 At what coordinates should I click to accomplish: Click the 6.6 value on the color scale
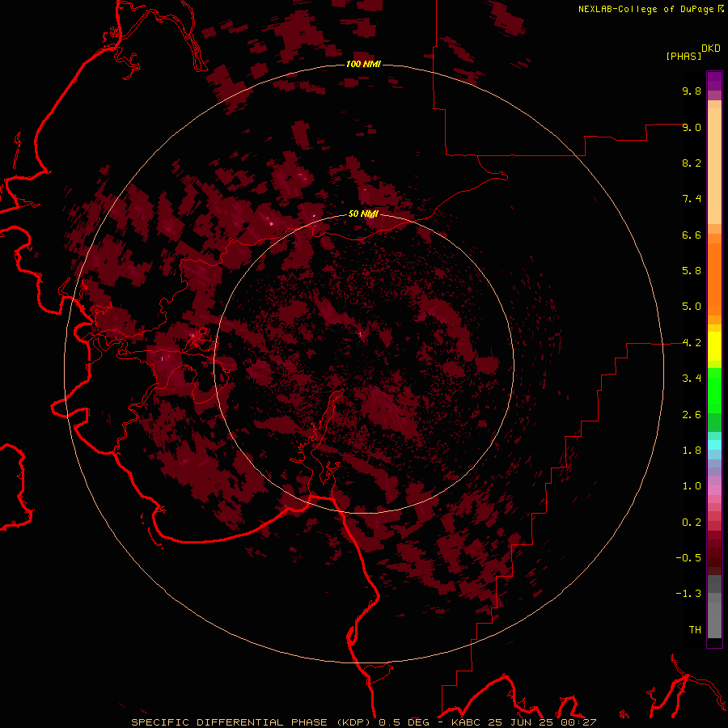pyautogui.click(x=692, y=235)
